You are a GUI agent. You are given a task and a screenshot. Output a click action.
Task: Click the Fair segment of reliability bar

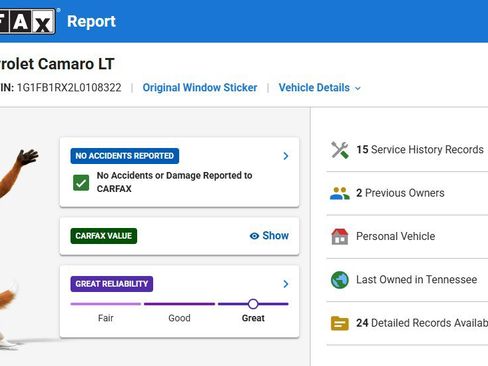[106, 304]
